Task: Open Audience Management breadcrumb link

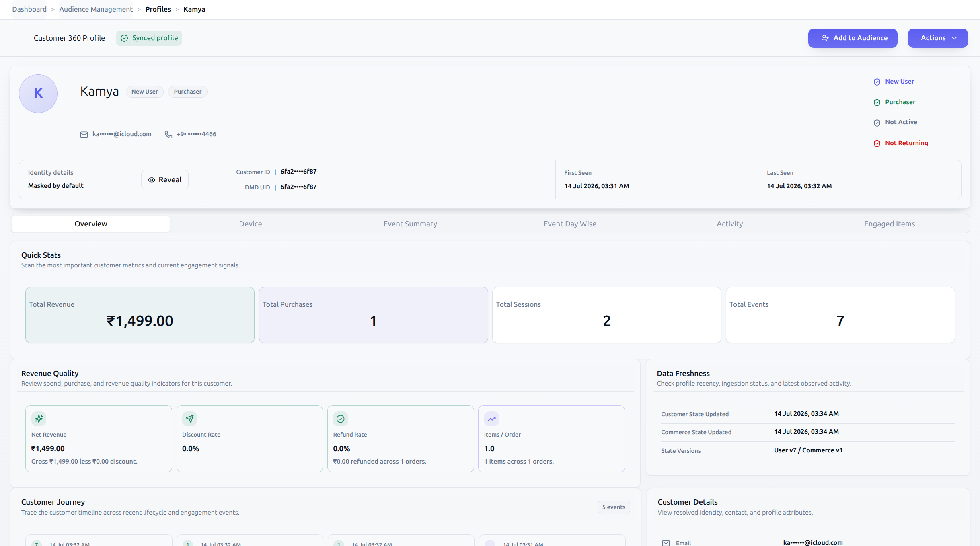Action: click(96, 9)
